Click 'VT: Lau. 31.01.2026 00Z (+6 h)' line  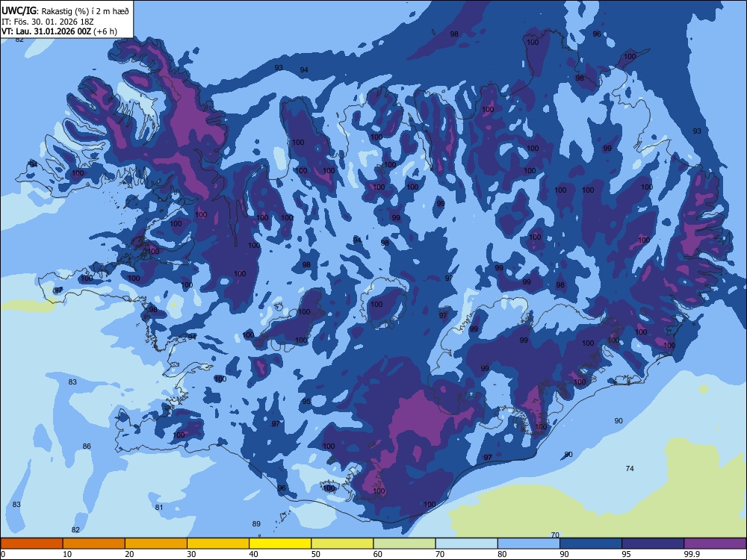coord(59,31)
